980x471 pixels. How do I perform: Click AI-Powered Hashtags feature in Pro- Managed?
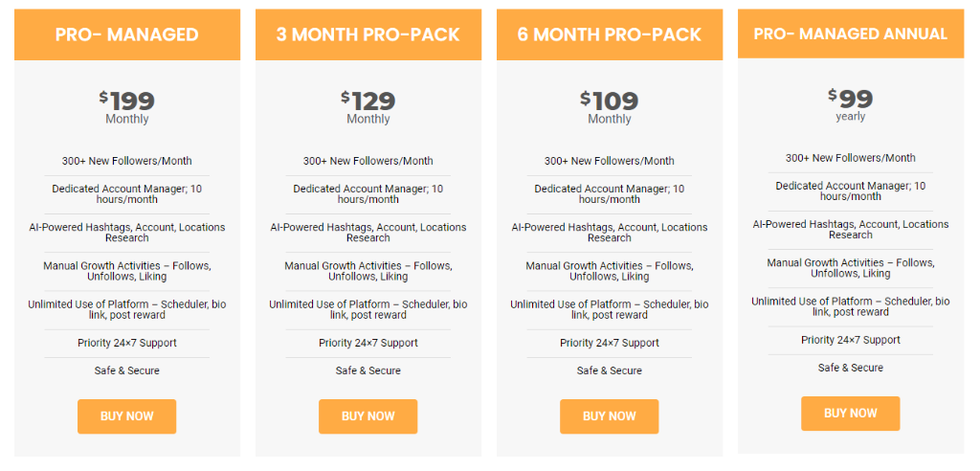point(127,232)
